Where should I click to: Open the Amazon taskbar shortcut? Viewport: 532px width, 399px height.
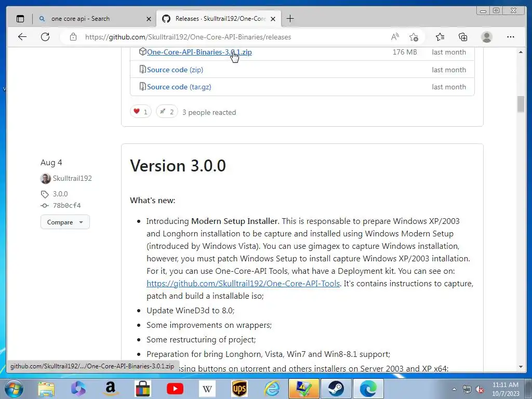(110, 389)
